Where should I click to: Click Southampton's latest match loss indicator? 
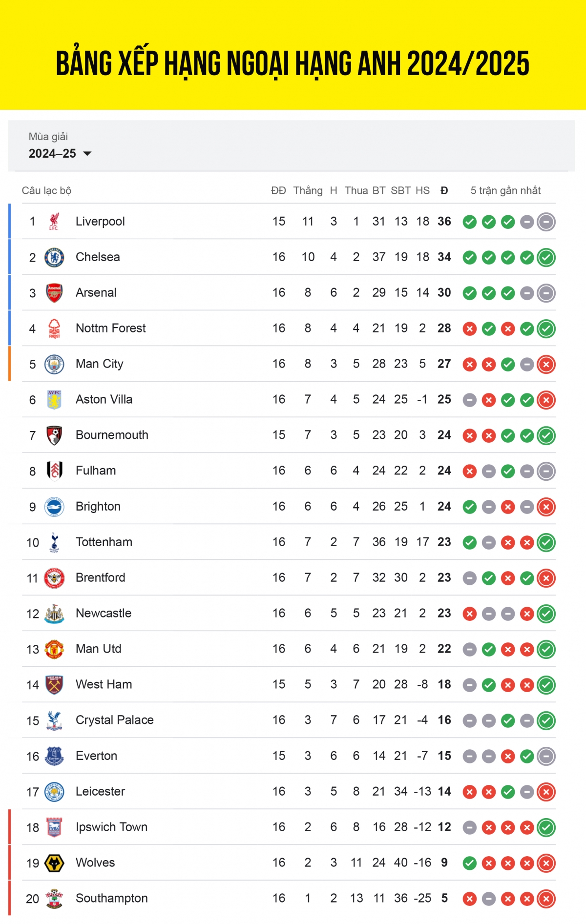[x=546, y=899]
